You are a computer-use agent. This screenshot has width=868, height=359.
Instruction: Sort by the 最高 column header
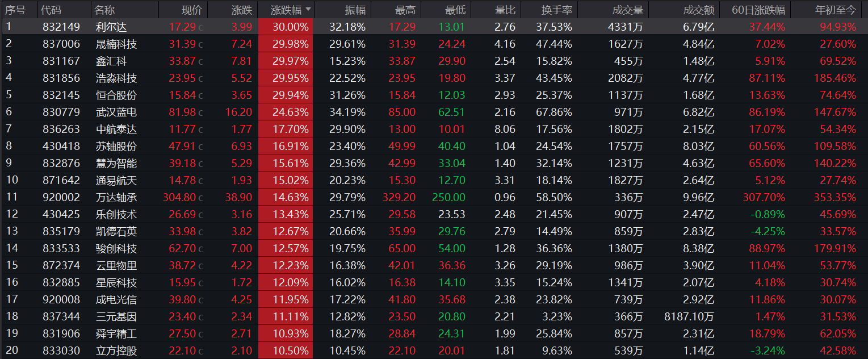click(x=405, y=10)
